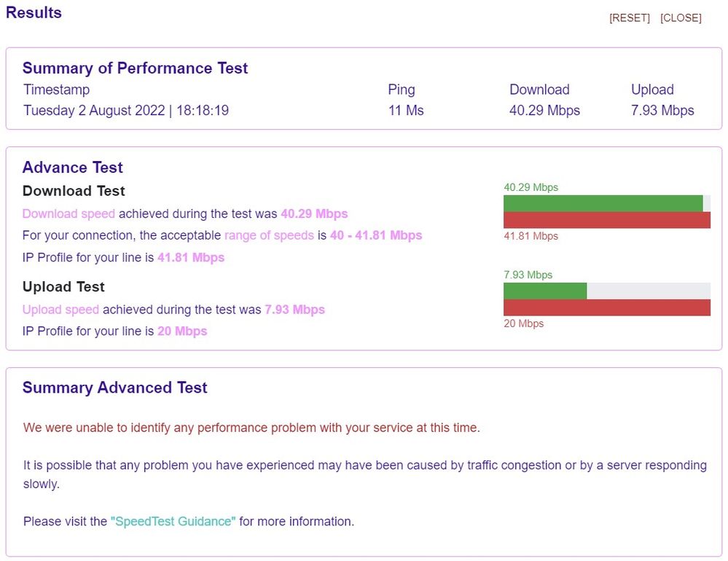This screenshot has height=561, width=728.
Task: Click the summary Download value 40.29 Mbps
Action: click(x=544, y=111)
